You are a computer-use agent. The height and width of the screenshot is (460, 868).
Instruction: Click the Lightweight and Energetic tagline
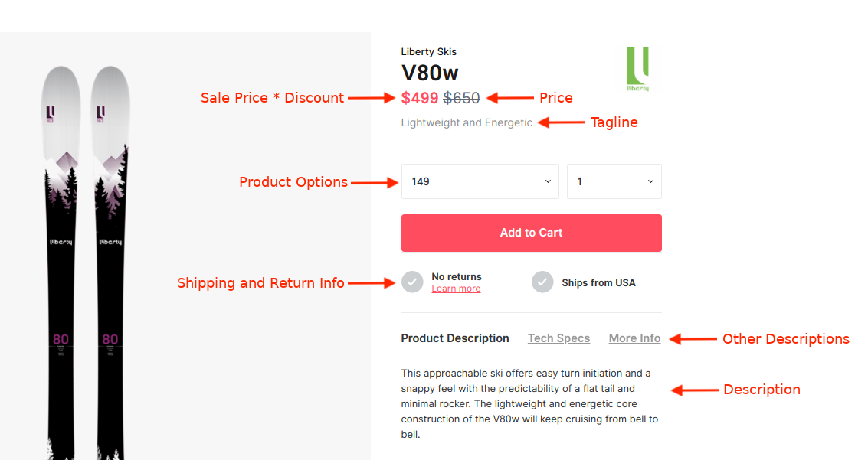point(467,122)
